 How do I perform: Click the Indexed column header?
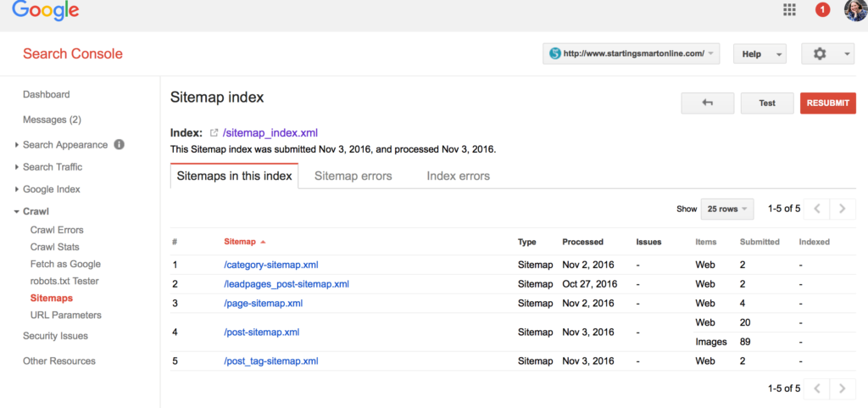815,242
